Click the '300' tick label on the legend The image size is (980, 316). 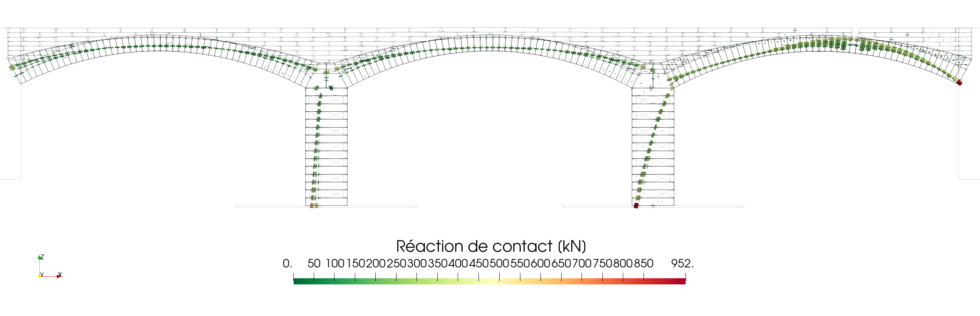(x=417, y=264)
